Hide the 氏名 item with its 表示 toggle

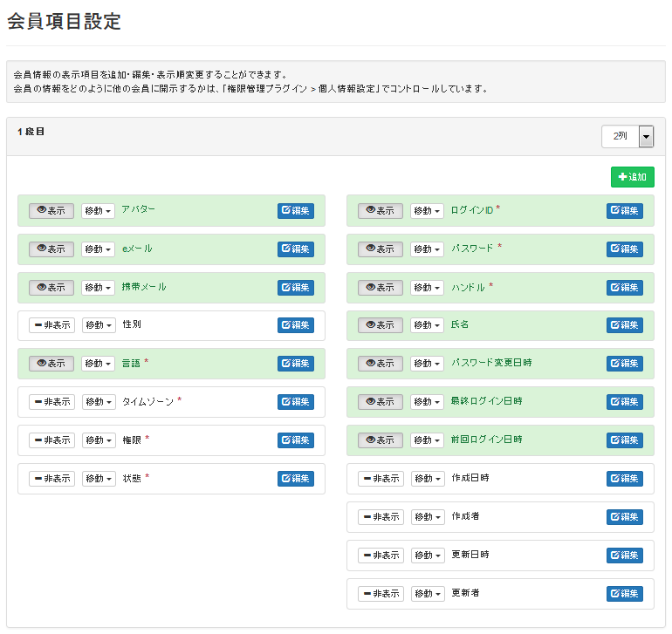(381, 325)
